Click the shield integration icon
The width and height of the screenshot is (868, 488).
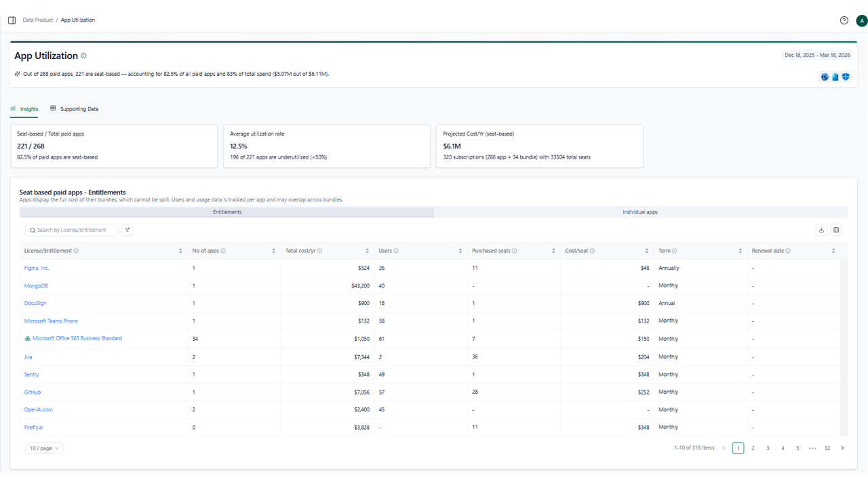coord(846,77)
